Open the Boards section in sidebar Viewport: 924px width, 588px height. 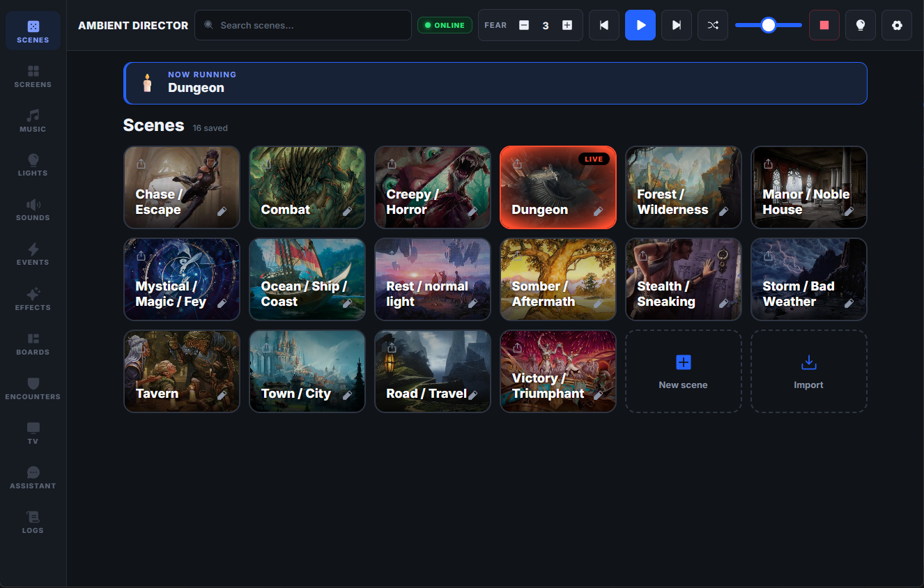click(33, 343)
